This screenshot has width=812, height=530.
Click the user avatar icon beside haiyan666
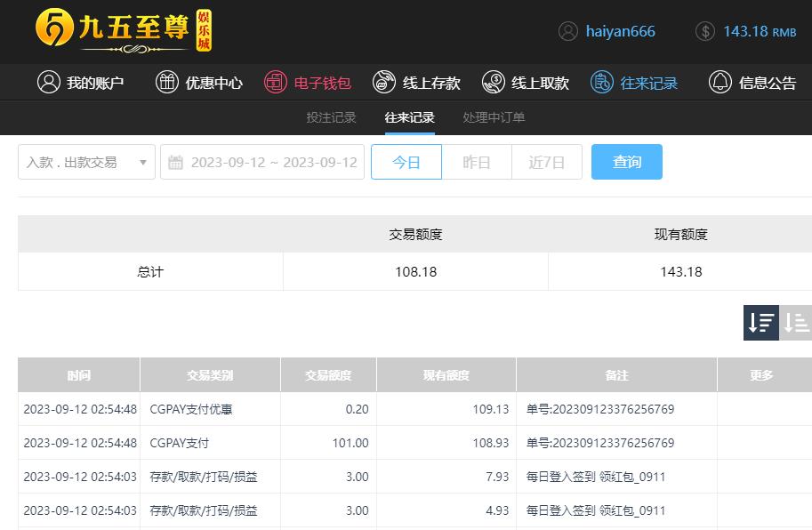[x=568, y=31]
